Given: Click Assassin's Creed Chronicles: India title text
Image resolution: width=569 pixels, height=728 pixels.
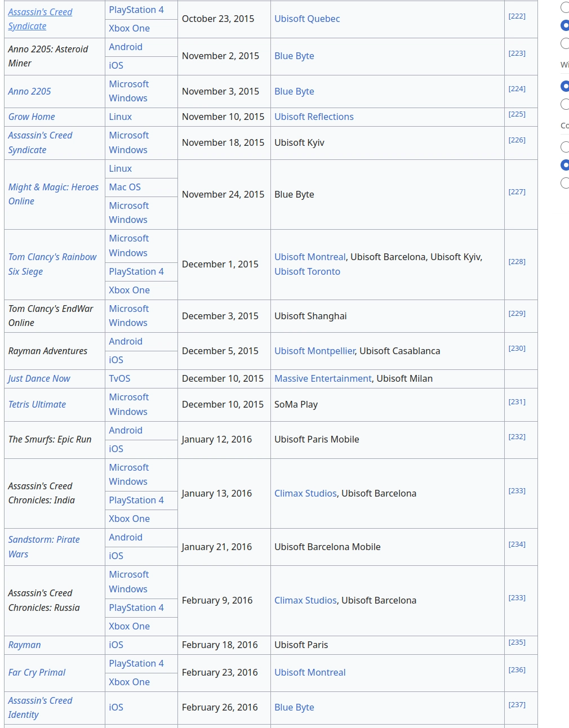Looking at the screenshot, I should coord(41,493).
